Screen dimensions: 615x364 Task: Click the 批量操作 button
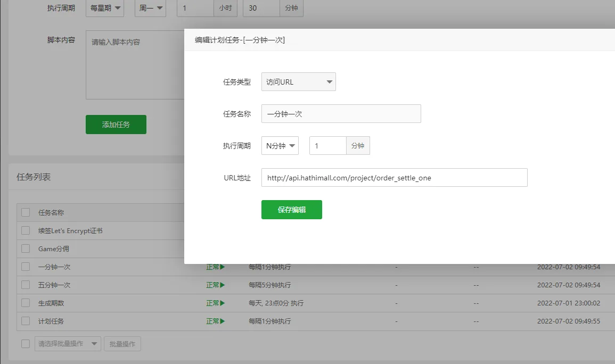(122, 344)
